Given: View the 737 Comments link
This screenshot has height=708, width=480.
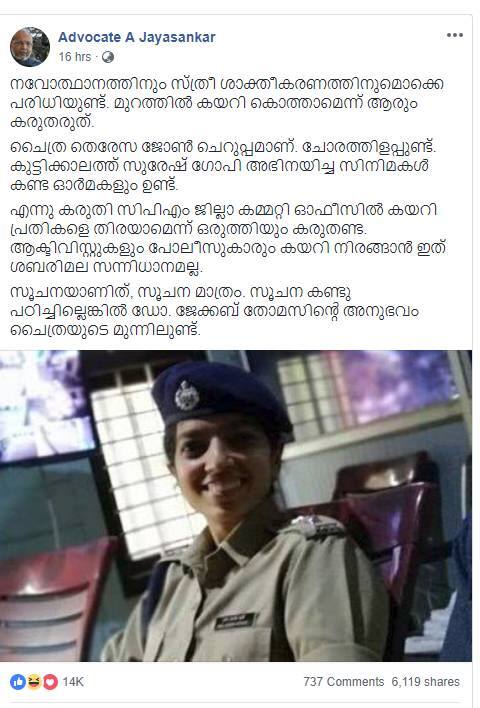Looking at the screenshot, I should [343, 682].
